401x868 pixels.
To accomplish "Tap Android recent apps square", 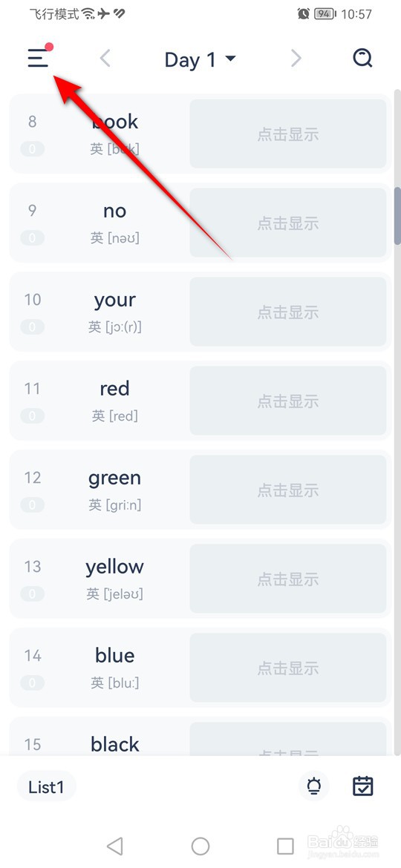I will [285, 846].
